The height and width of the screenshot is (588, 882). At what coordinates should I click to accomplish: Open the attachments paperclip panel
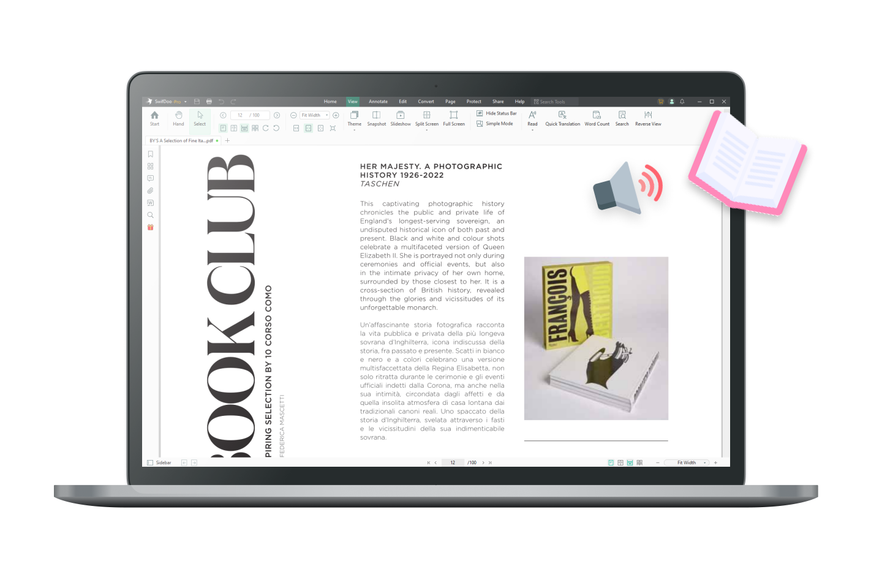tap(150, 190)
